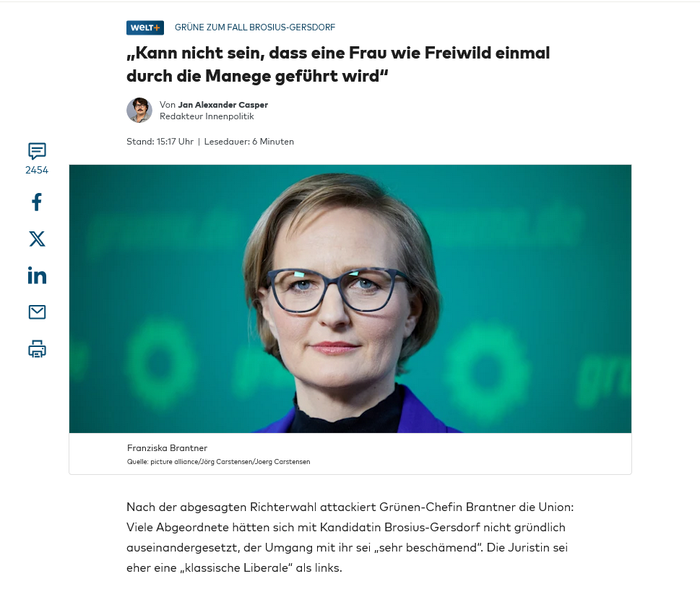Open topic 'Grüne zum Fall Brosius-Gersdorf'
This screenshot has width=700, height=592.
[x=255, y=27]
